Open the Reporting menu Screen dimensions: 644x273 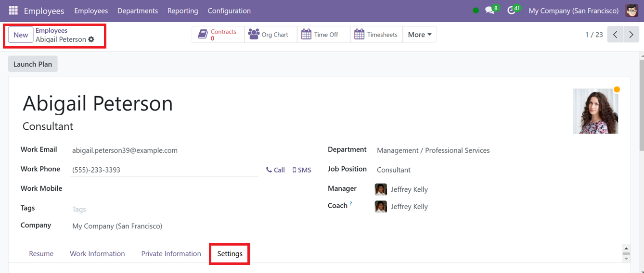point(183,11)
